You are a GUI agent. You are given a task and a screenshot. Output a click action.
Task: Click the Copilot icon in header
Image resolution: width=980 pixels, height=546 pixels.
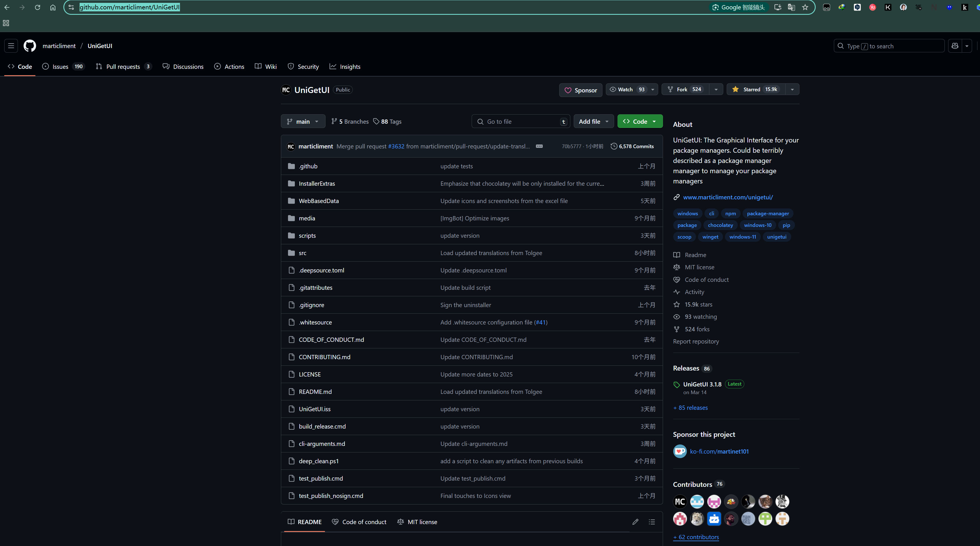click(x=955, y=46)
